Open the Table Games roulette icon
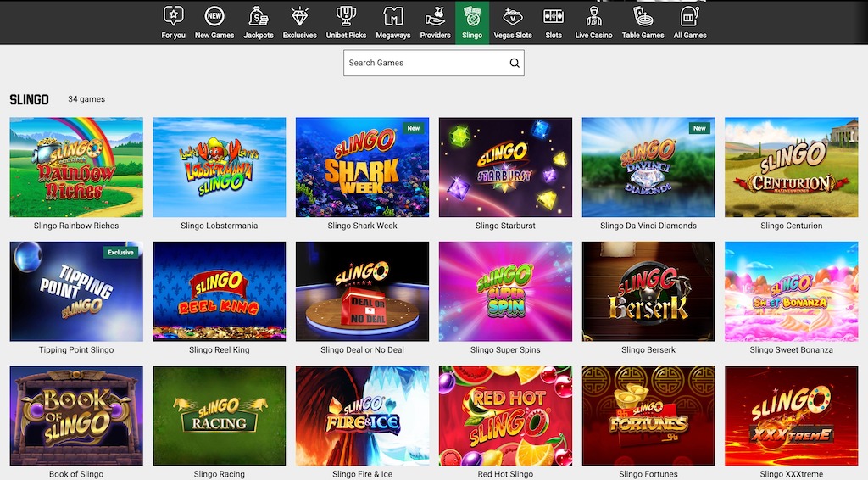Image resolution: width=868 pixels, height=480 pixels. click(x=643, y=16)
